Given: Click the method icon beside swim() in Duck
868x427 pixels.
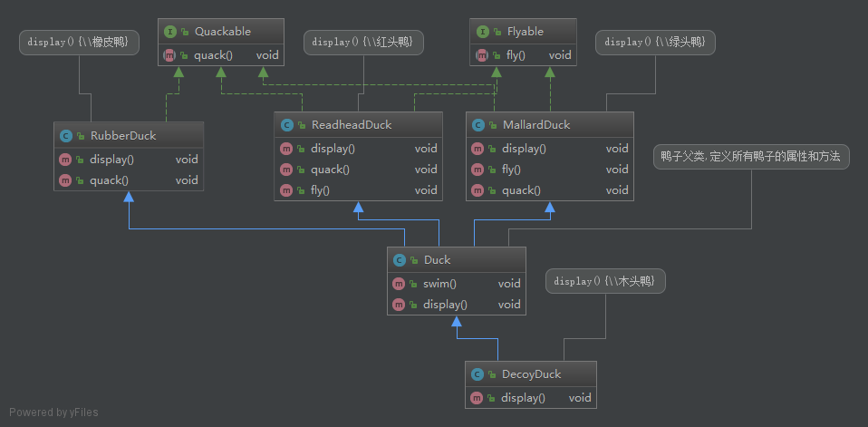Looking at the screenshot, I should 399,284.
